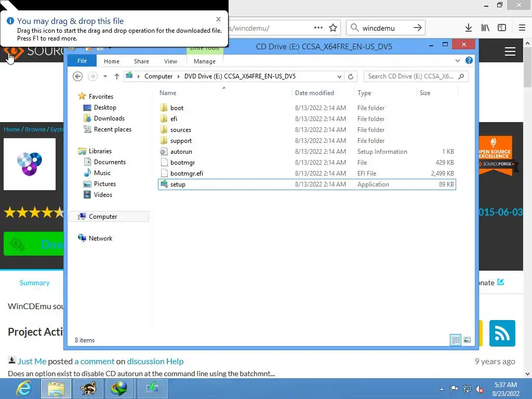Go forward in Explorer navigation

coord(92,76)
